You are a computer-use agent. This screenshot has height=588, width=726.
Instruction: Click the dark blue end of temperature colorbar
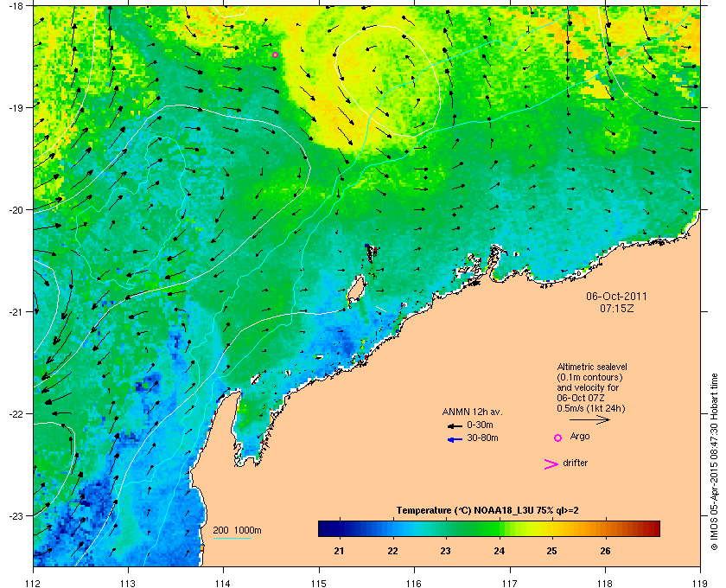coord(326,528)
